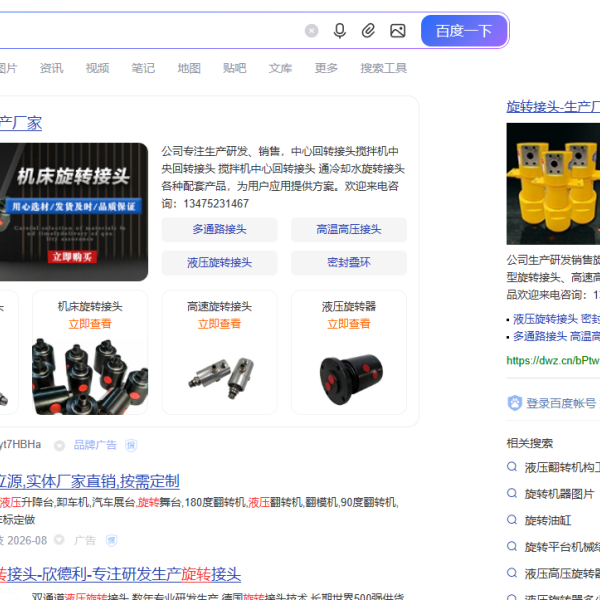Click the 相关搜索 heading
This screenshot has width=600, height=600.
530,443
